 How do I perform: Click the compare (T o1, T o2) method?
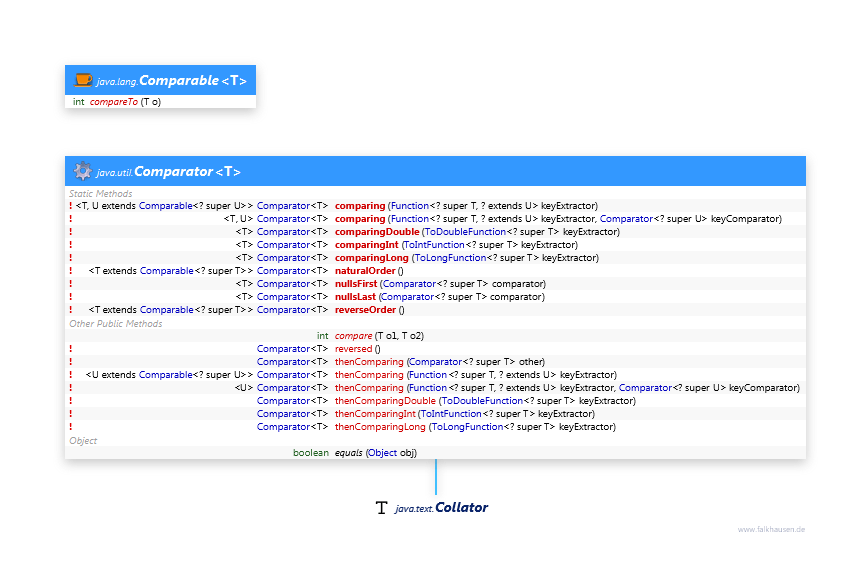[379, 335]
